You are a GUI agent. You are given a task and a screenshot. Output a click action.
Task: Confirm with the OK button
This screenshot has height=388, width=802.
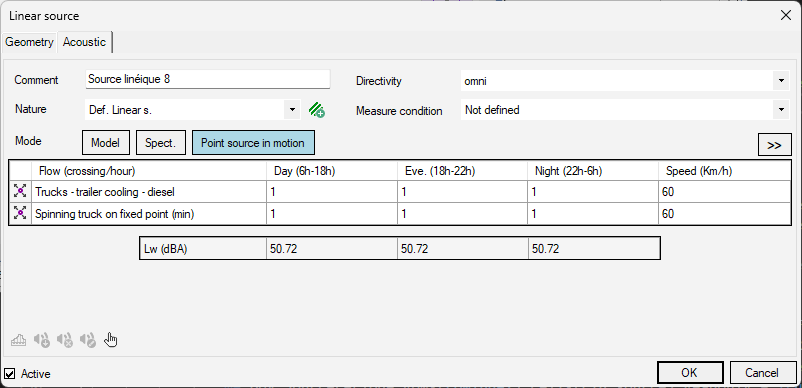point(689,373)
